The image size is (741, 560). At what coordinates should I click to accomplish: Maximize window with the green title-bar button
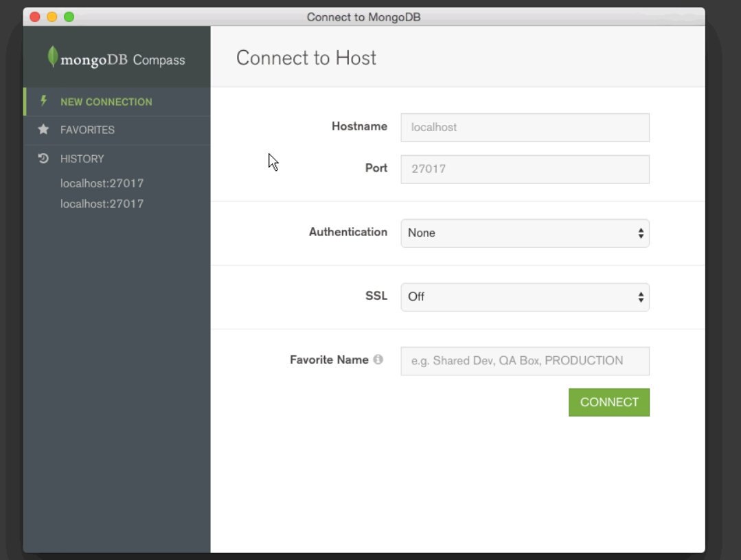click(69, 17)
